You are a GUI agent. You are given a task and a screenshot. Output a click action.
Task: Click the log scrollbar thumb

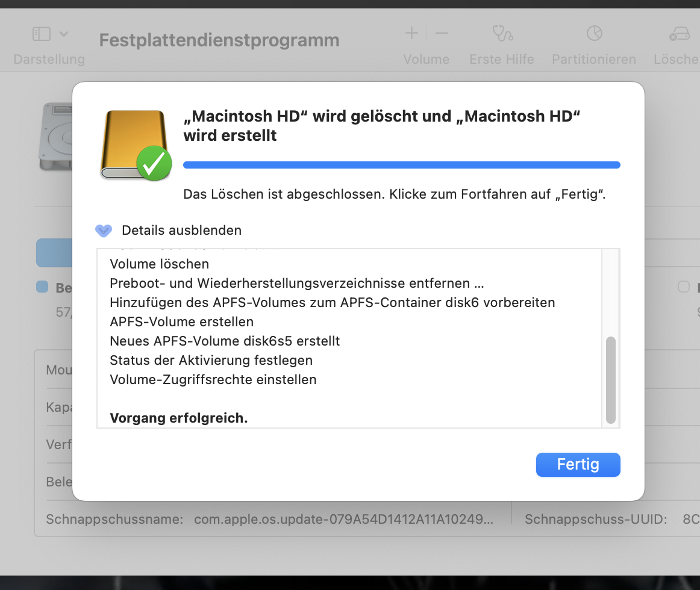[x=611, y=380]
